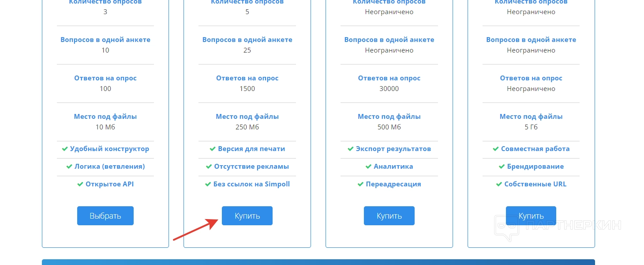Click Место под файлы heading with 5 Гб

(531, 117)
